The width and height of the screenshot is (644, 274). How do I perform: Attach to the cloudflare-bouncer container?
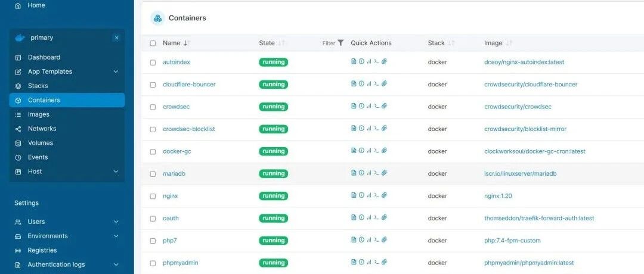pos(384,83)
